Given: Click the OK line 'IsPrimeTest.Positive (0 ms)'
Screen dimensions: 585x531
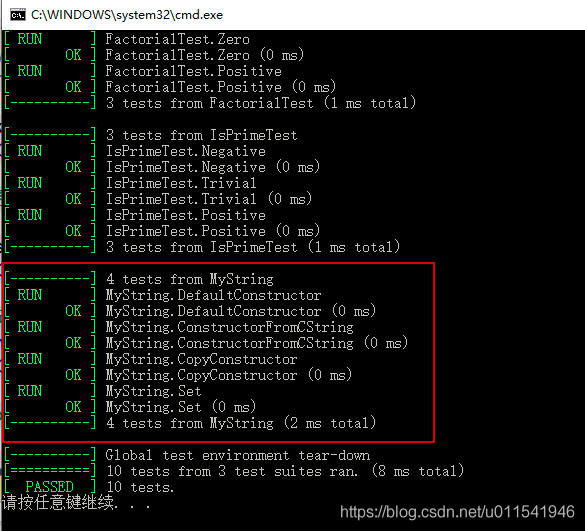Looking at the screenshot, I should pos(162,231).
